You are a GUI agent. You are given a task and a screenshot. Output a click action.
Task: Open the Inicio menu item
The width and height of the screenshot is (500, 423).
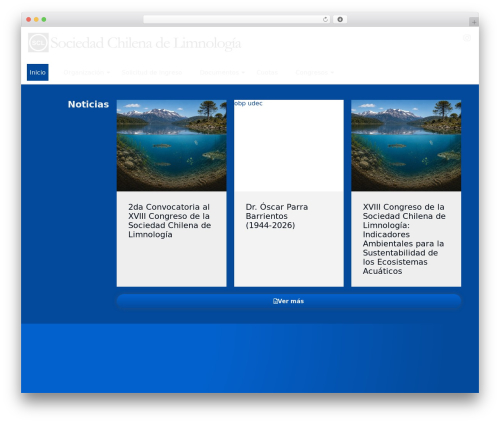click(38, 72)
